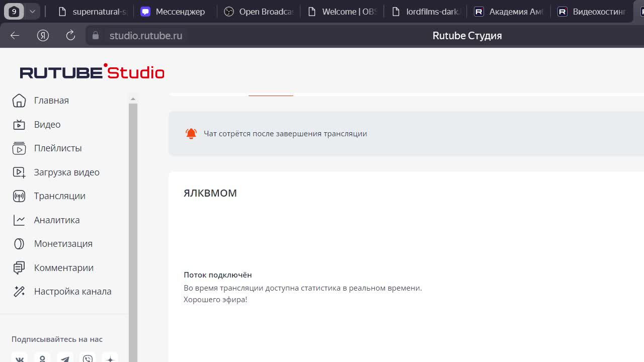Open Монетизация via the coin icon
This screenshot has width=644, height=362.
(x=19, y=244)
